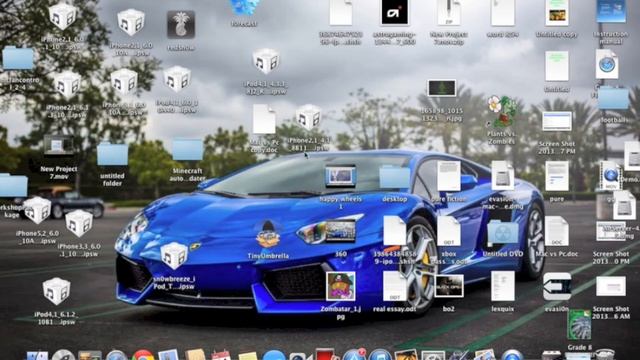This screenshot has width=640, height=360.
Task: Select the happy wheels 1 screenshot
Action: (x=340, y=176)
